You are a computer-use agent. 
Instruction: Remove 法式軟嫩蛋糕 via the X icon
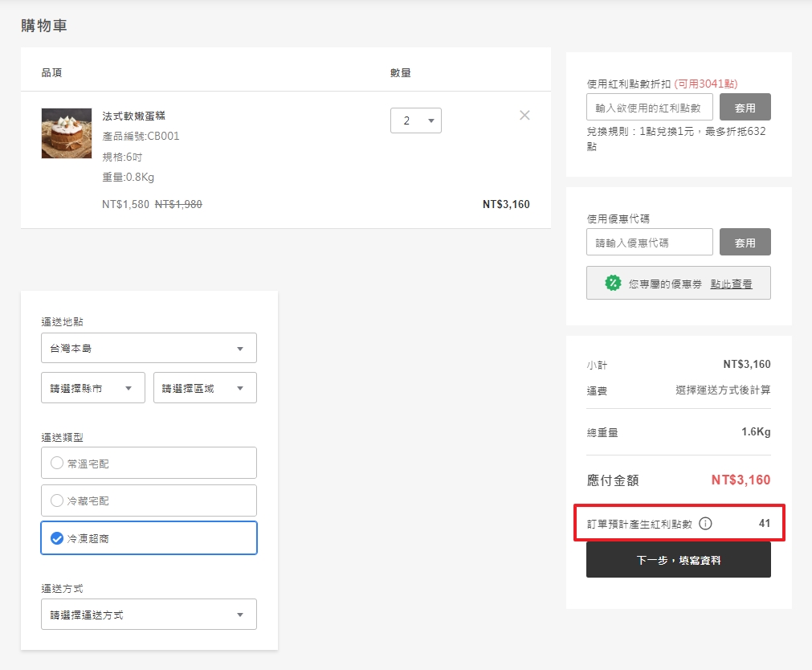coord(524,115)
